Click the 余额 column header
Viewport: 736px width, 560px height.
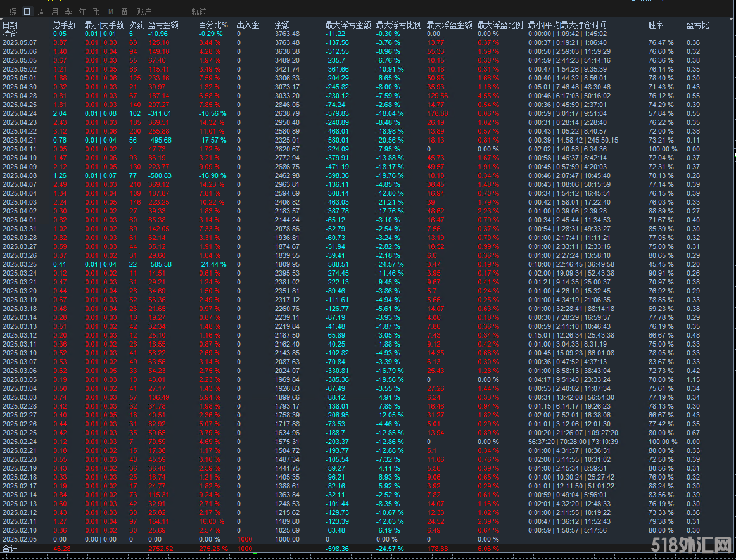point(282,25)
